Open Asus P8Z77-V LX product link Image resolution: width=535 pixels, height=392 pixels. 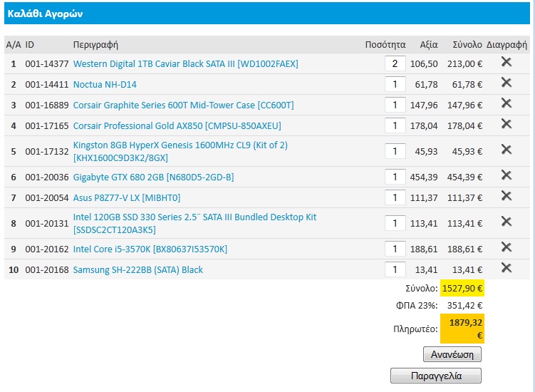tap(127, 197)
